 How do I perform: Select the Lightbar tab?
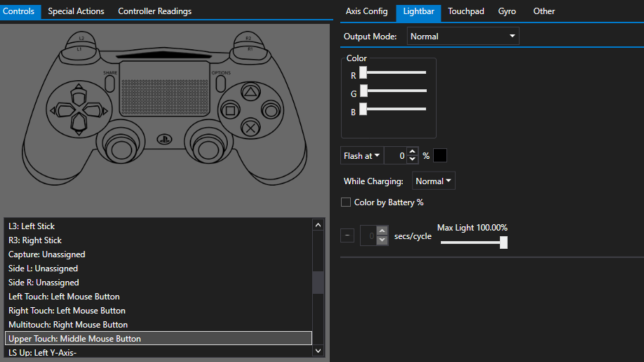pos(418,11)
